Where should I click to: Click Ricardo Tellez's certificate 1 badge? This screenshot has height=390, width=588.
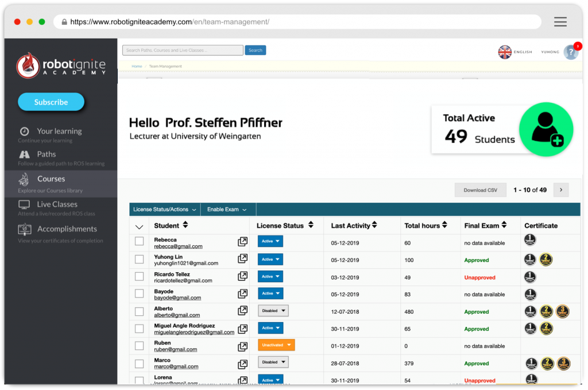pyautogui.click(x=530, y=277)
